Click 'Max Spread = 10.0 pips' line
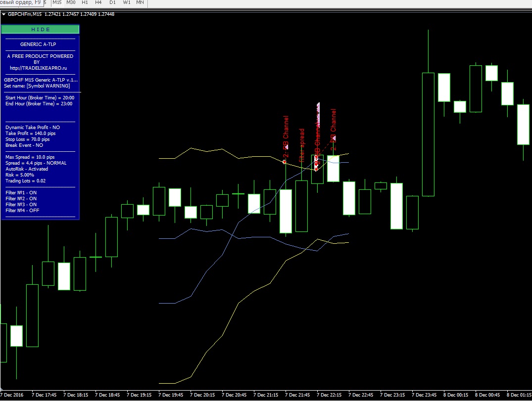 click(x=30, y=157)
